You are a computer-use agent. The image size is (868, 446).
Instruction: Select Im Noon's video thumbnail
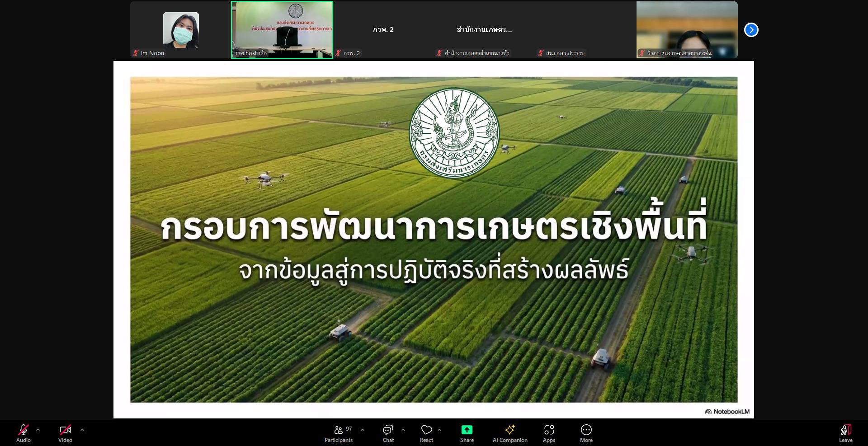pos(181,30)
